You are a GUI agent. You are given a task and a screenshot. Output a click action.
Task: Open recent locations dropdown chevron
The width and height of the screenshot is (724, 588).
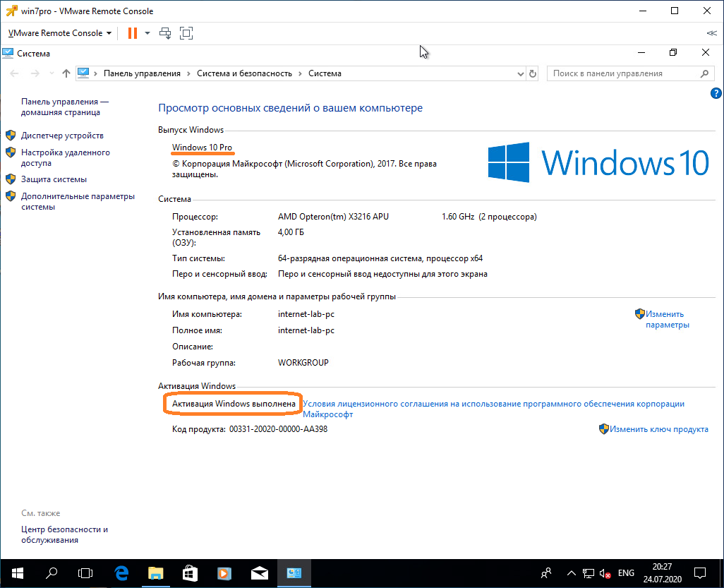[52, 73]
